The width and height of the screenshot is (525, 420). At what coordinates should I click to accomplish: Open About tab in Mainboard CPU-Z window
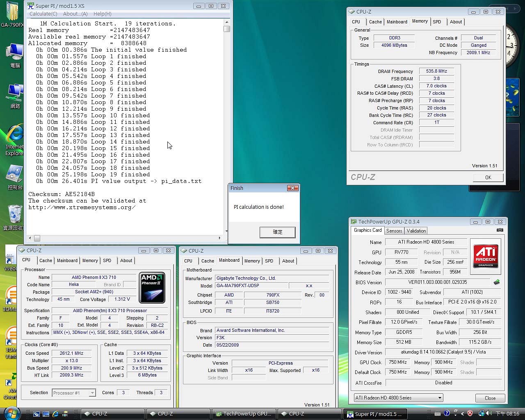pyautogui.click(x=288, y=261)
